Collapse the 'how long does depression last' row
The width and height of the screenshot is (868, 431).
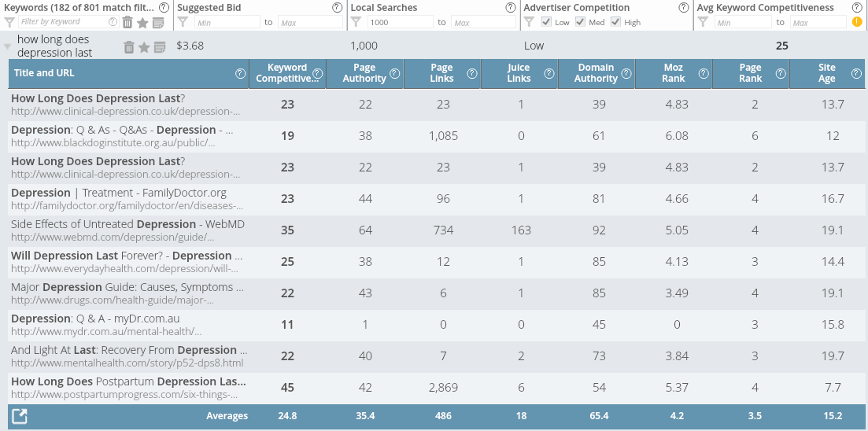[8, 47]
